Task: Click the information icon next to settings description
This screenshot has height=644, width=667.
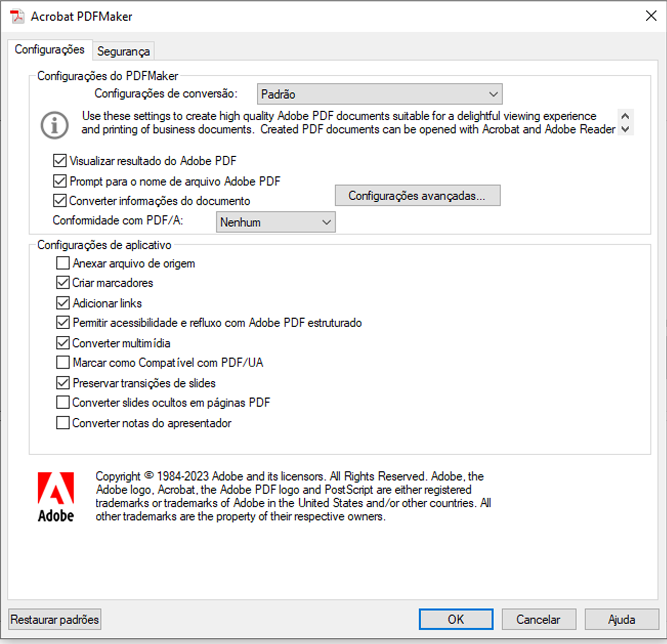Action: point(54,125)
